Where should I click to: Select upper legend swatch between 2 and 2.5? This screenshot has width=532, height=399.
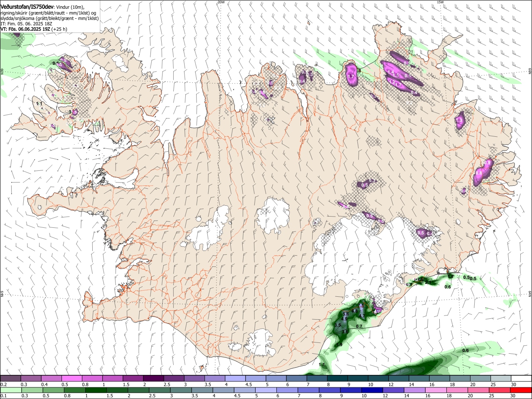pyautogui.click(x=153, y=379)
